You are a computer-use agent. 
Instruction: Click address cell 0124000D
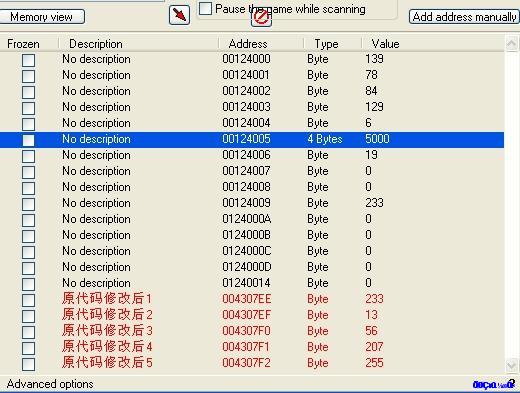247,267
